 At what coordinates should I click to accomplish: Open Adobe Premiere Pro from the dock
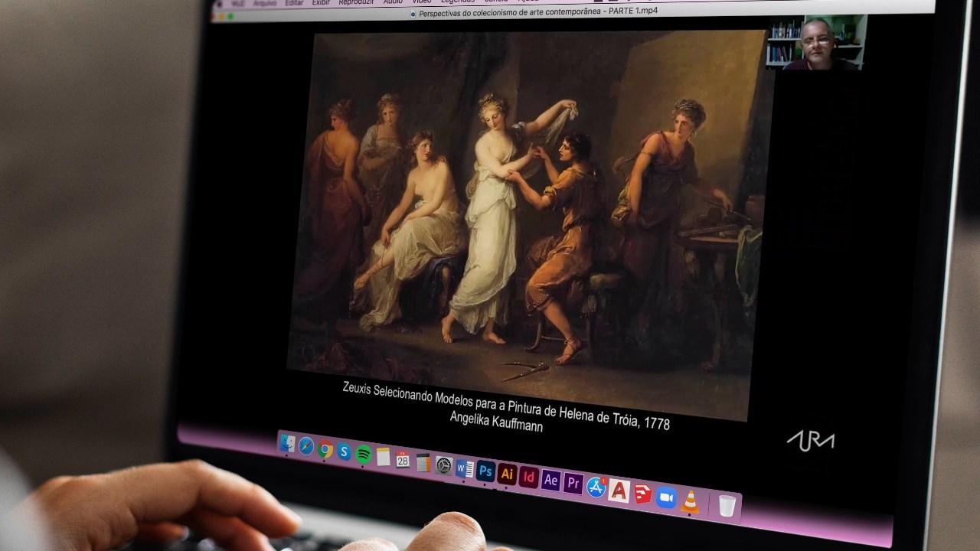(x=573, y=483)
